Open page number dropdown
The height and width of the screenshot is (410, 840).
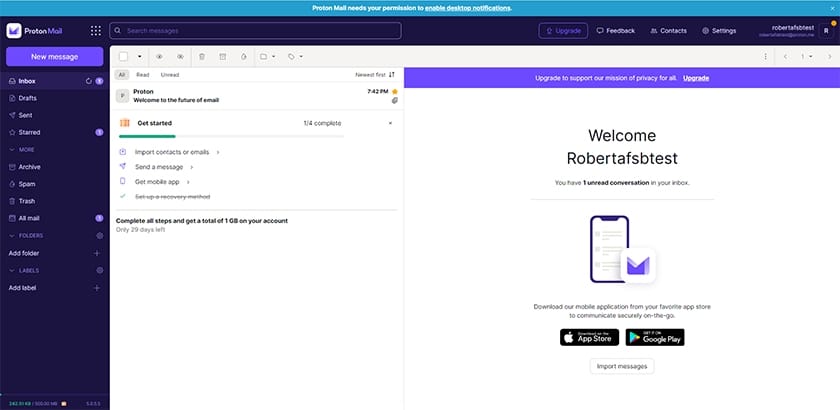pos(807,56)
